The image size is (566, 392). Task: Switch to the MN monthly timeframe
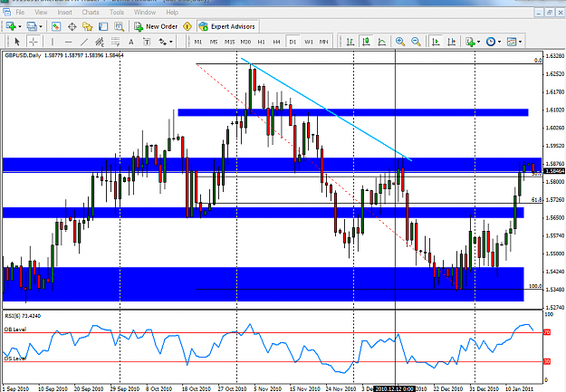point(324,42)
